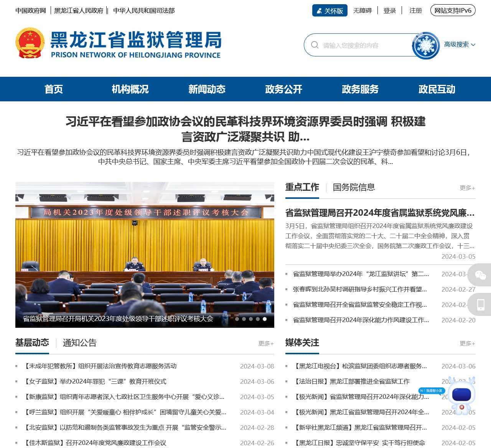
Task: Click the 网站支持IPv6 button
Action: click(453, 10)
